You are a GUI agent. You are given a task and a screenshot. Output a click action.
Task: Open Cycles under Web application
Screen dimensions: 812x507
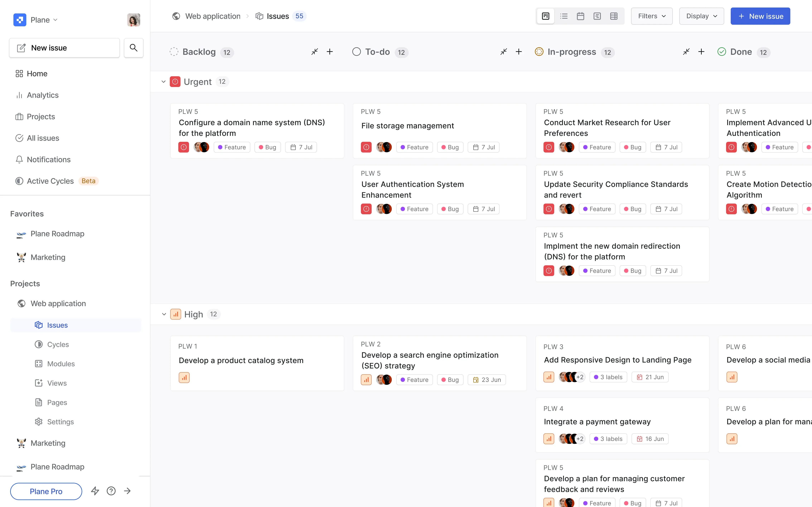pyautogui.click(x=58, y=344)
